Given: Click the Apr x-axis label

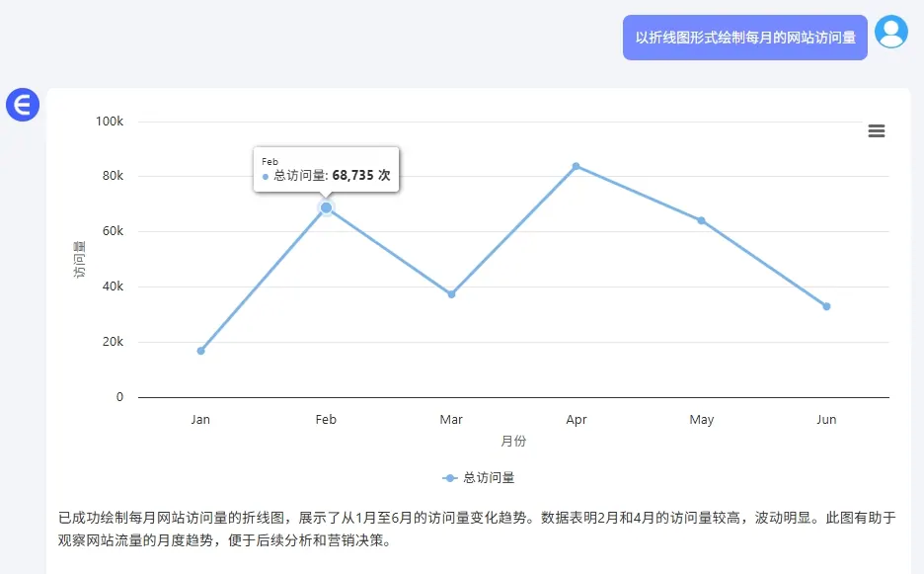Looking at the screenshot, I should pyautogui.click(x=577, y=420).
